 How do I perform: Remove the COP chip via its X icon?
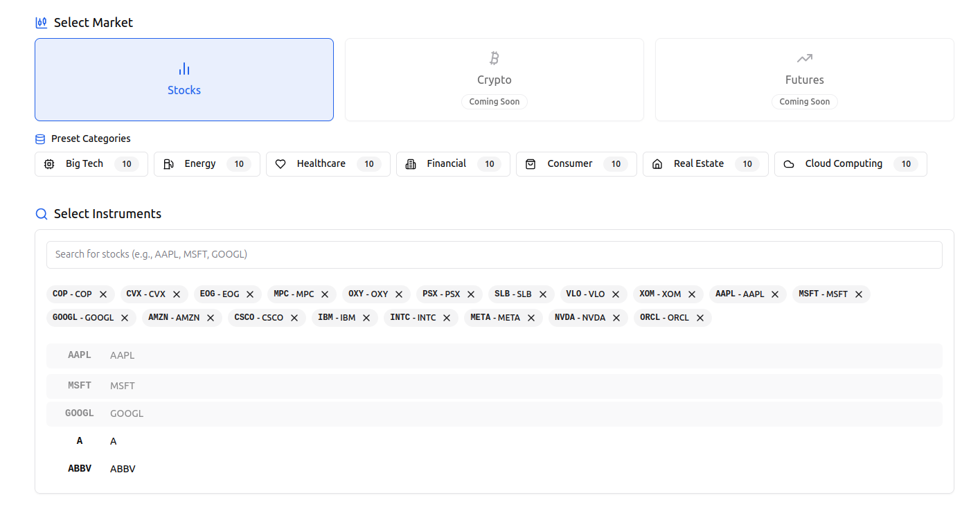(x=103, y=294)
